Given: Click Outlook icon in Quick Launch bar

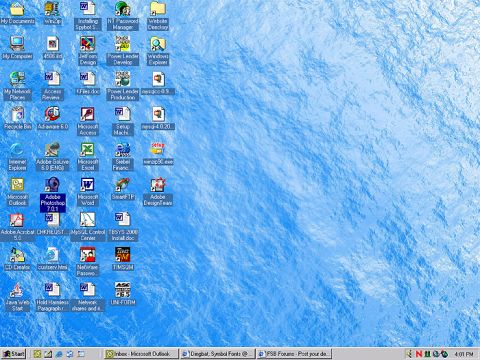Looking at the screenshot, I should coord(37,354).
